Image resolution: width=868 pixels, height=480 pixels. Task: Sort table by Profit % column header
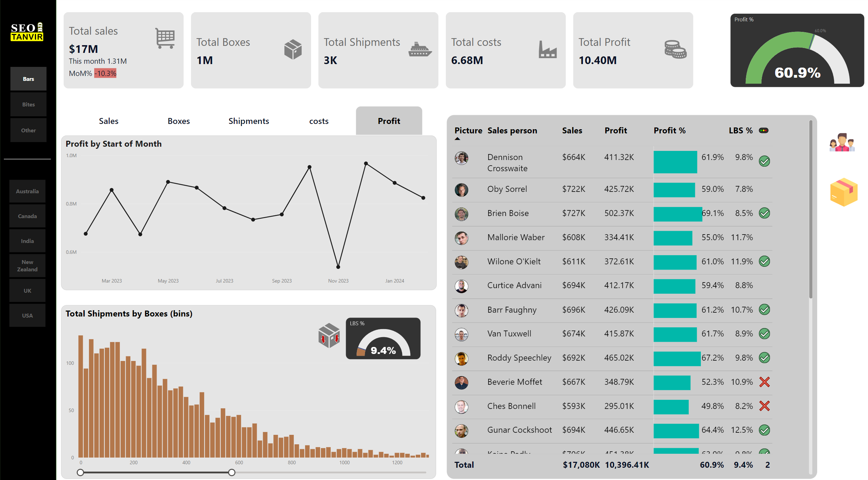click(669, 131)
